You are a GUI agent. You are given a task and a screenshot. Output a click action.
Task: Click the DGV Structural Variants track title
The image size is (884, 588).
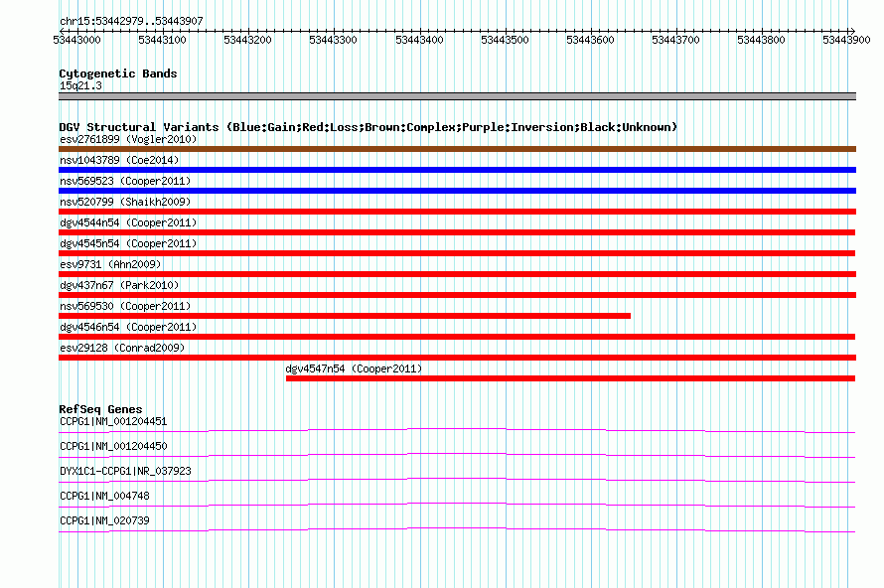[x=368, y=127]
